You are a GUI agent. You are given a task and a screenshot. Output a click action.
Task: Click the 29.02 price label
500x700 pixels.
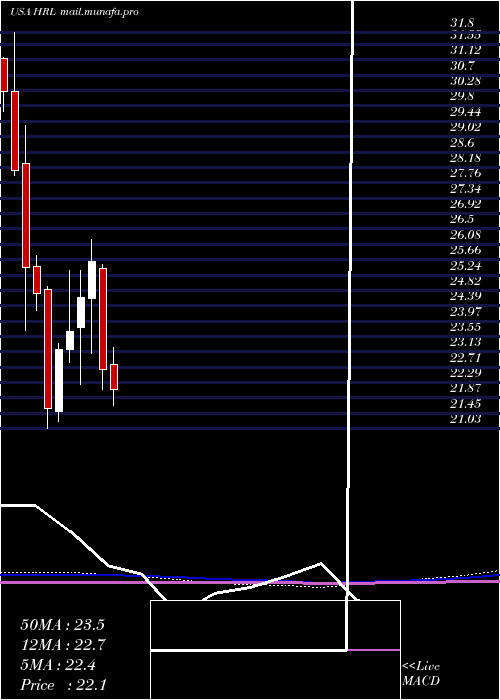(x=466, y=127)
